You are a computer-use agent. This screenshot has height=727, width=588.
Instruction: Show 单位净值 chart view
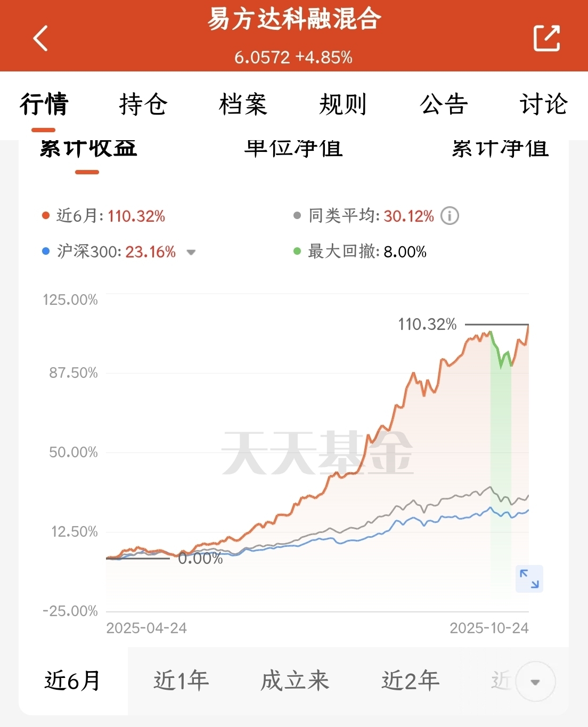point(293,148)
